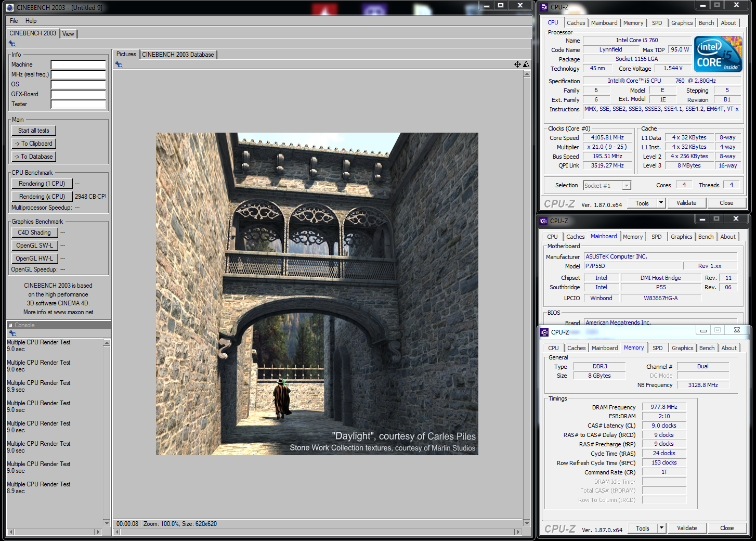Open the Help menu in CINEBENCH
Screen dimensions: 756x541
tap(31, 21)
